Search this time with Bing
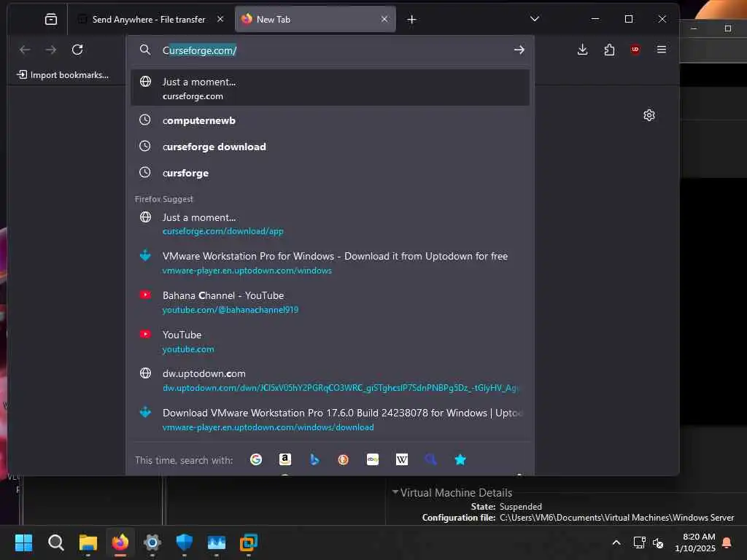 [314, 459]
